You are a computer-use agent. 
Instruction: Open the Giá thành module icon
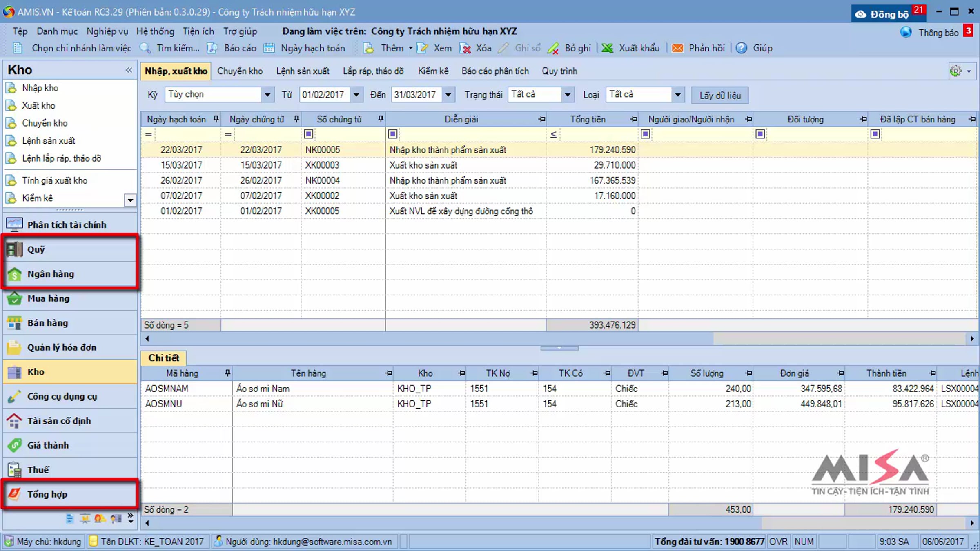pyautogui.click(x=15, y=445)
